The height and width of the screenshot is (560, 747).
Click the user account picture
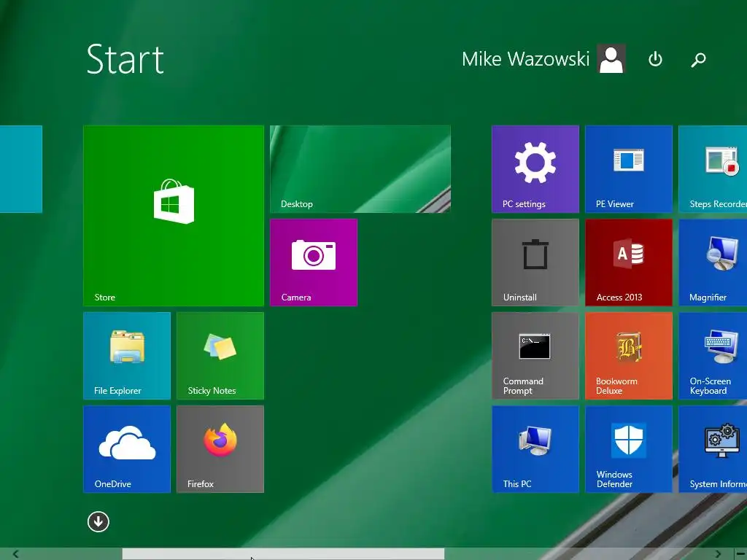pos(611,59)
